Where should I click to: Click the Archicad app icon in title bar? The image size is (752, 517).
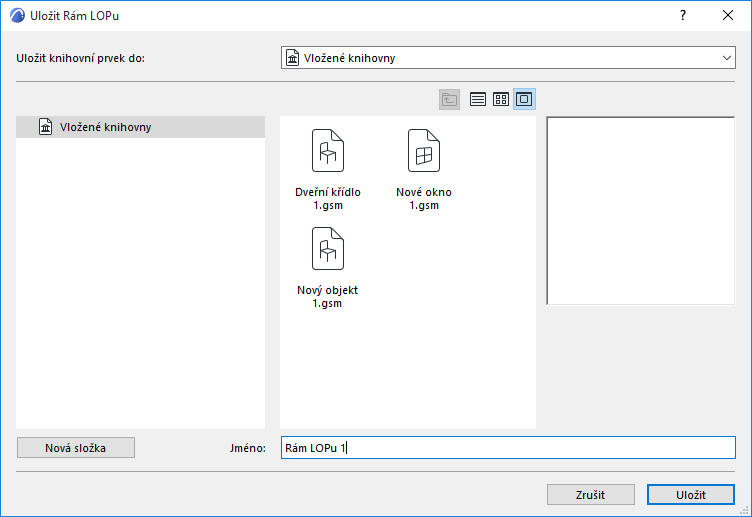17,15
